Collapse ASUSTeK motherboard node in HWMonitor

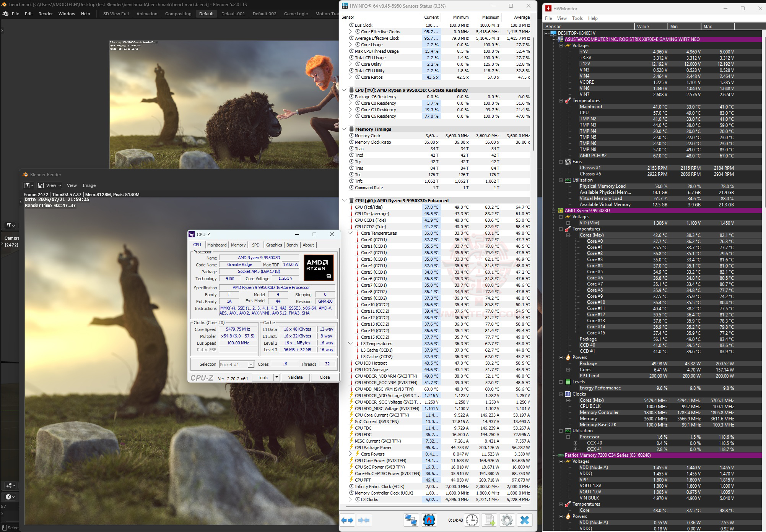coord(553,39)
